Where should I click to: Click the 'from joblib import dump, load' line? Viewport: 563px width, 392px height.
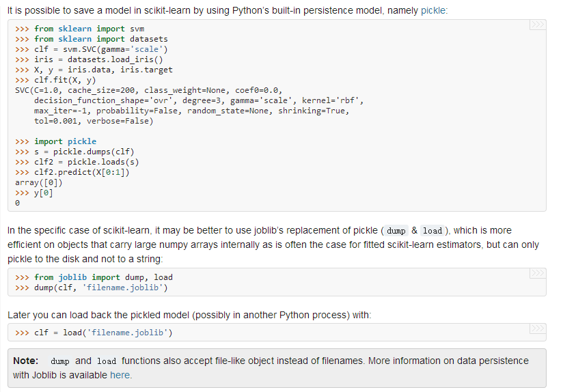pyautogui.click(x=103, y=277)
